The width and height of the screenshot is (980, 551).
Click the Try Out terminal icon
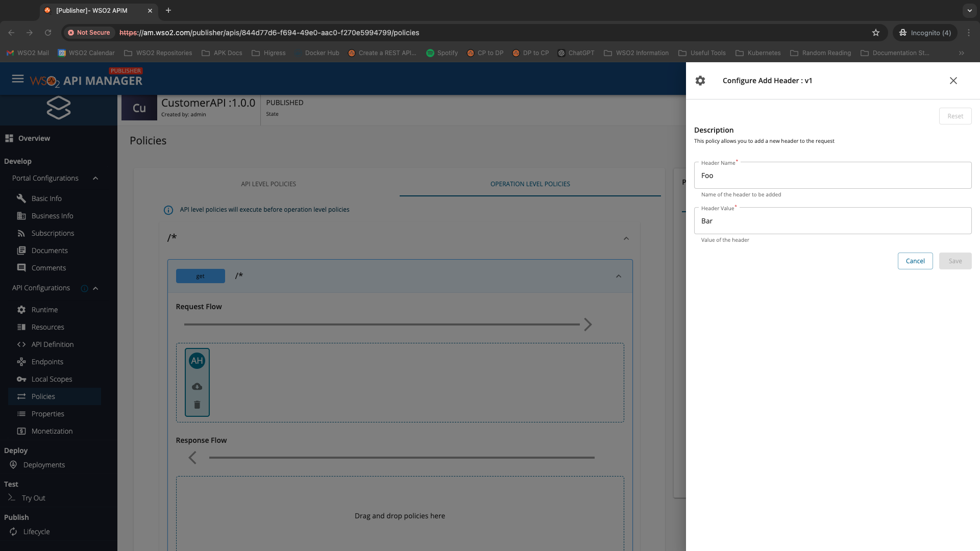11,497
